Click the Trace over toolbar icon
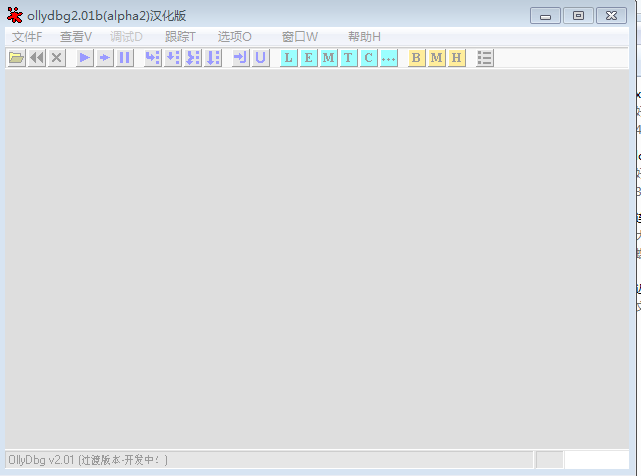641x476 pixels. point(213,58)
